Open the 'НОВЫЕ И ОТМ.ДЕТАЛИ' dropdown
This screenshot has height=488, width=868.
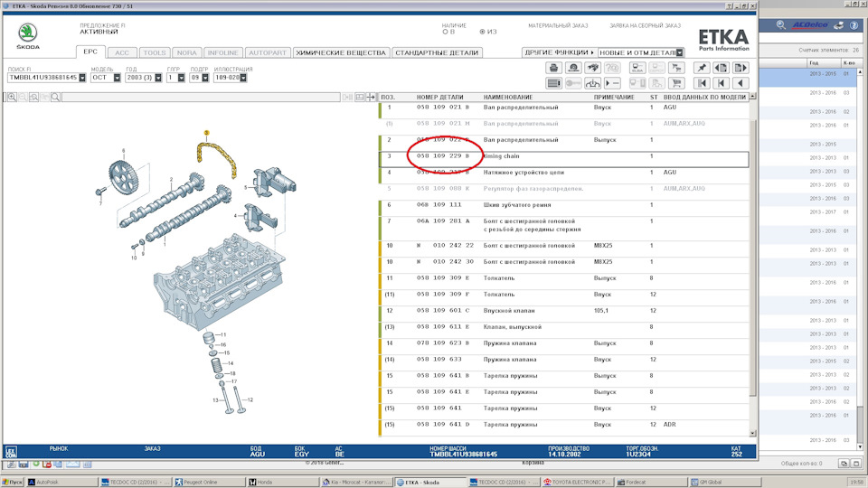(x=680, y=52)
